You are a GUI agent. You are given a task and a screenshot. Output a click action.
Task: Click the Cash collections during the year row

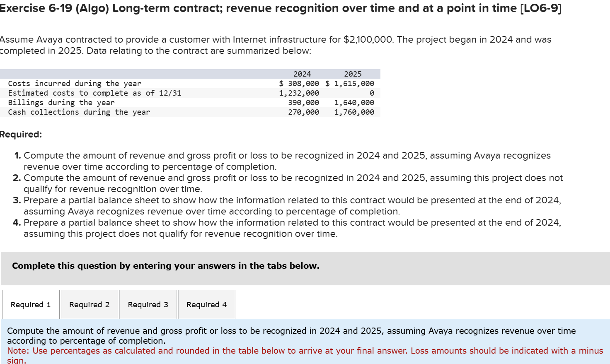79,112
